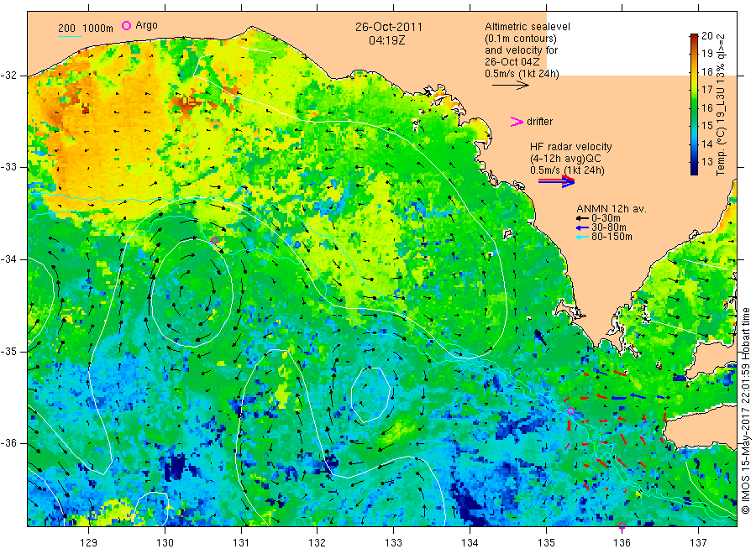Click the Argo float marker near 135.3E
The height and width of the screenshot is (554, 756).
[570, 411]
